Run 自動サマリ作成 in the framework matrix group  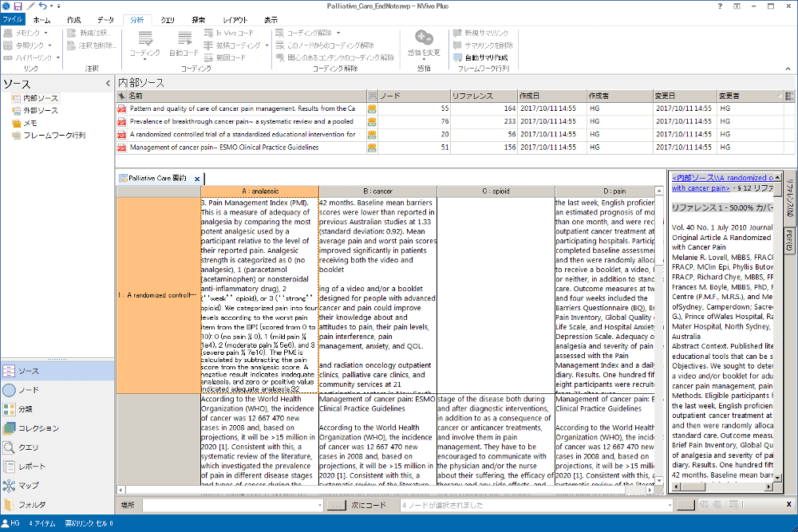(x=488, y=57)
